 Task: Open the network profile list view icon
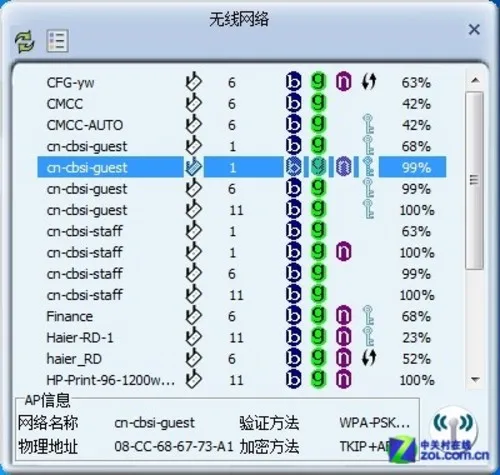[57, 41]
